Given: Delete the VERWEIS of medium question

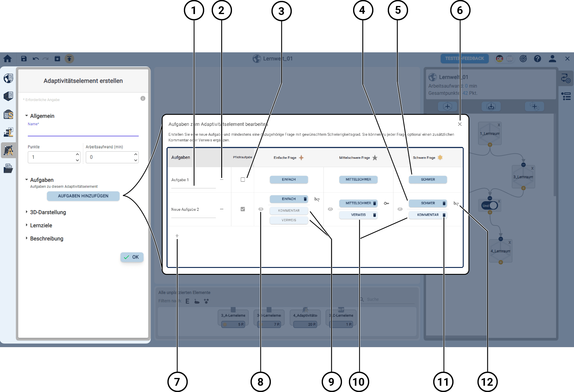Looking at the screenshot, I should click(x=375, y=215).
